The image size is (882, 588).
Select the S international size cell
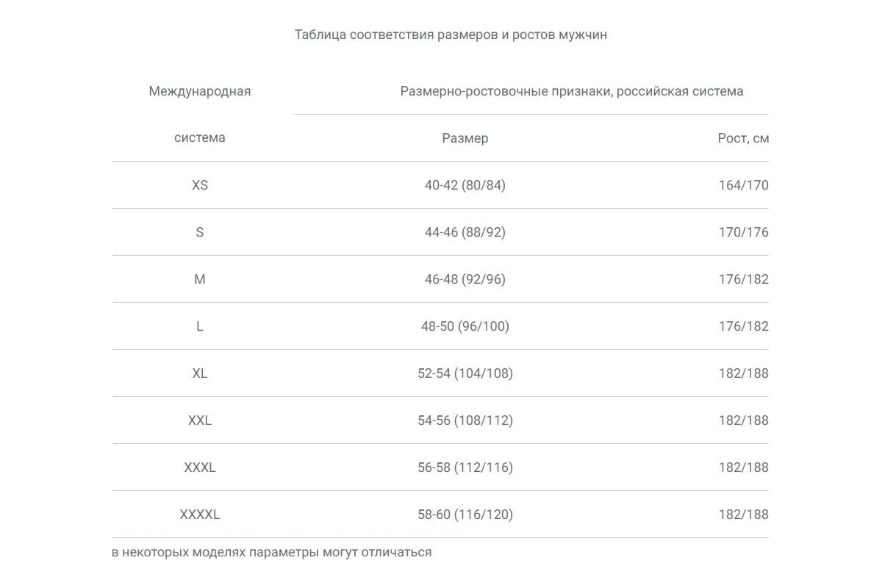200,232
